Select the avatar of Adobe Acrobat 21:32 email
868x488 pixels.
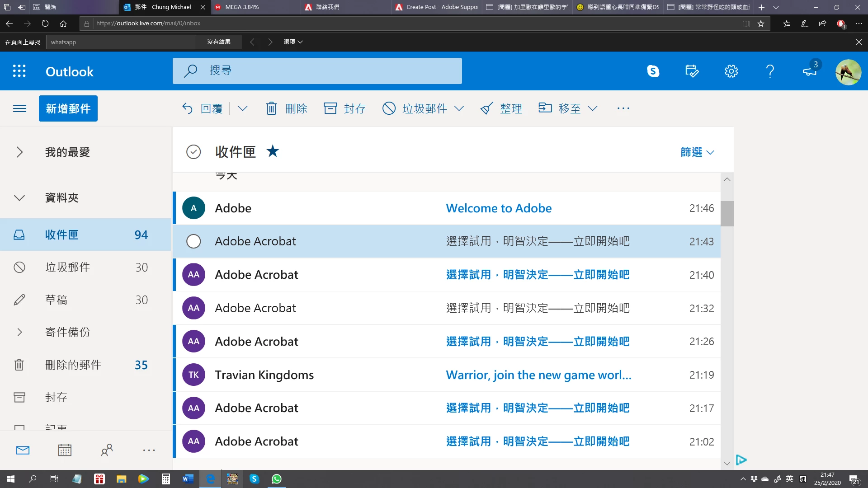[193, 308]
